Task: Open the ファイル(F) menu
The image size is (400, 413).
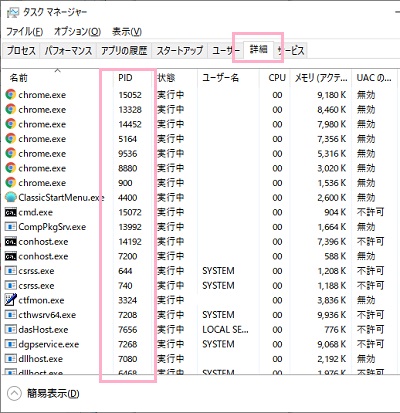Action: 25,32
